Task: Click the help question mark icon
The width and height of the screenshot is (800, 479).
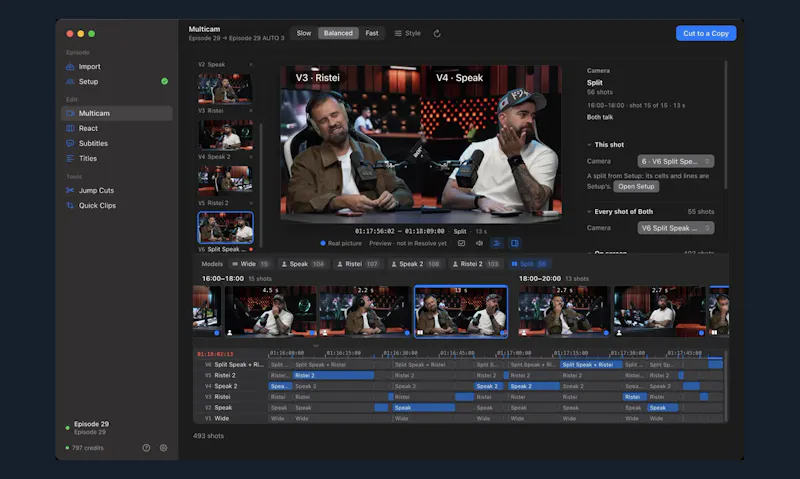Action: tap(146, 448)
